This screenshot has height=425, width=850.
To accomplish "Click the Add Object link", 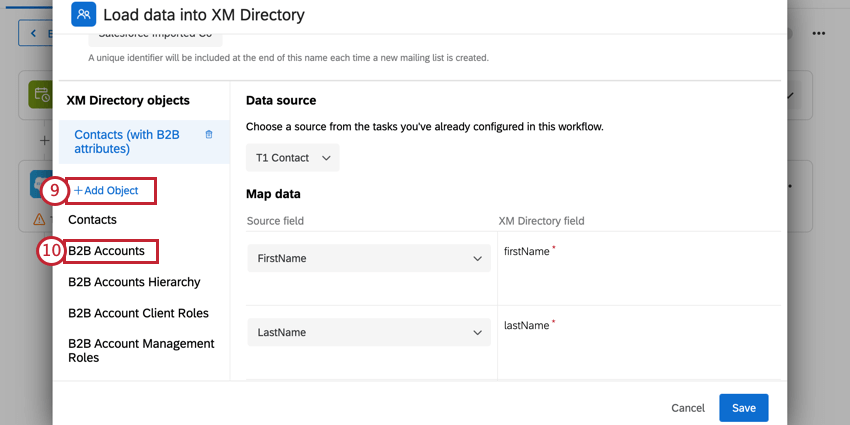I will (x=106, y=191).
